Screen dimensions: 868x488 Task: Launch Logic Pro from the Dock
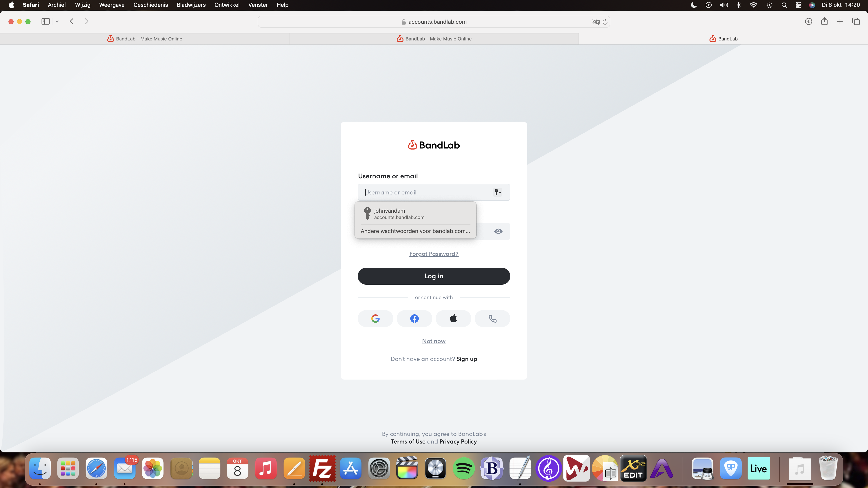pos(435,468)
